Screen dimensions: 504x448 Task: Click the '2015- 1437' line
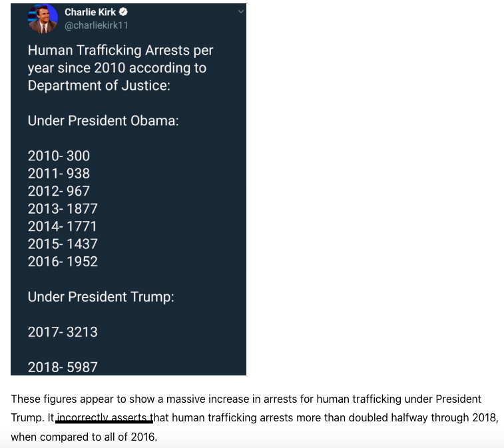pos(63,244)
